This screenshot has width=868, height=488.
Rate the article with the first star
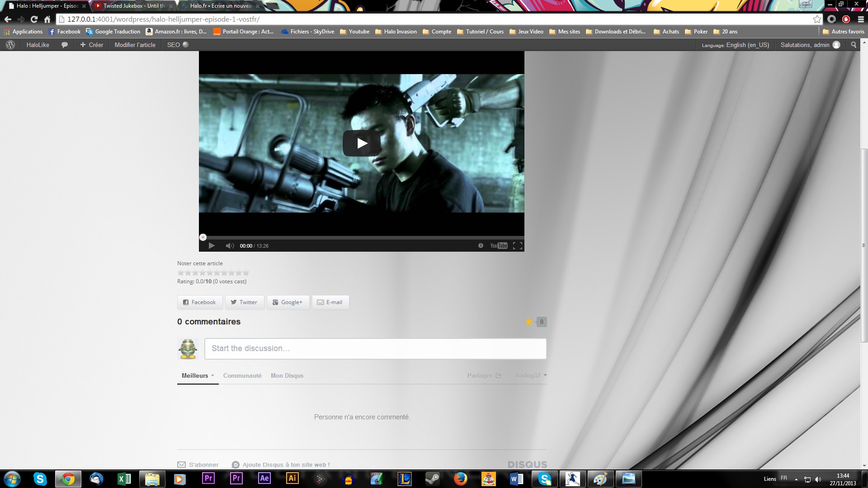181,272
